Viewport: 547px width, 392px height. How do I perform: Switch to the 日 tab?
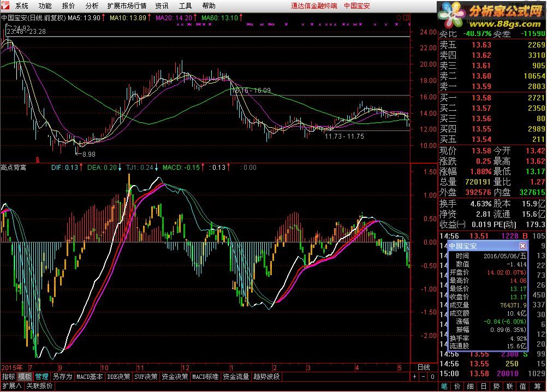484,387
